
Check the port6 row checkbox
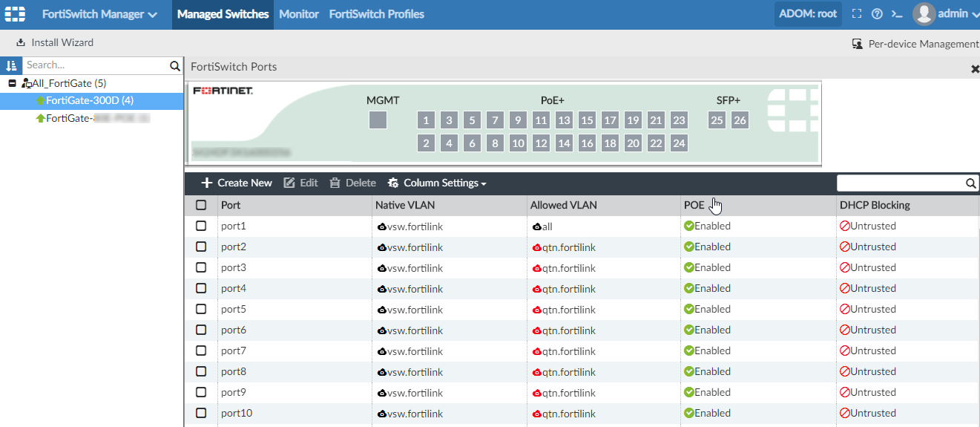(201, 330)
